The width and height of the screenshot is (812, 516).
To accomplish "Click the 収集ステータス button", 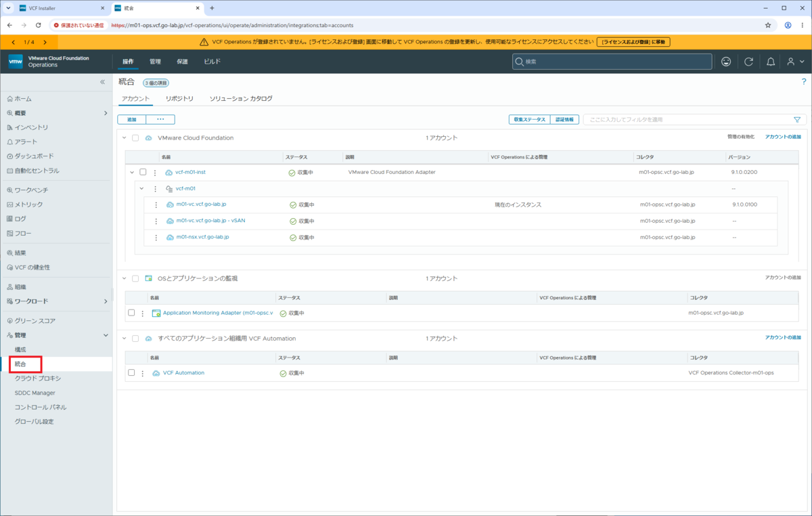I will coord(529,119).
